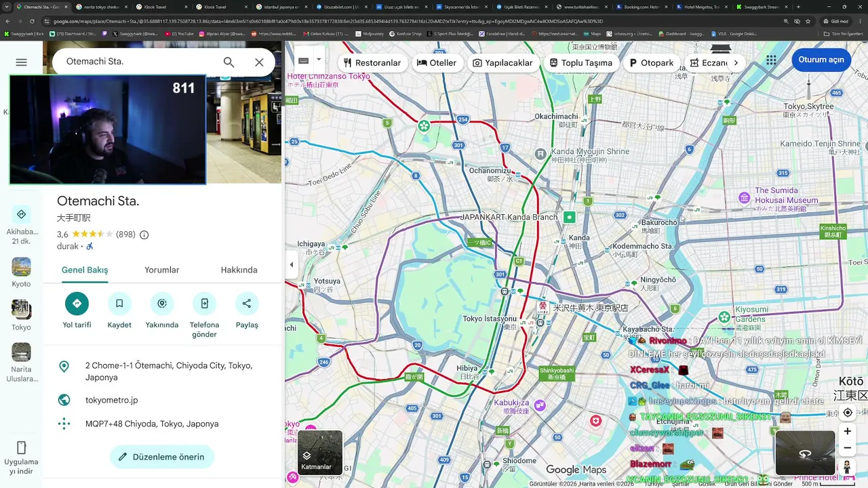
Task: Filter map by Yapılacaklar
Action: click(x=502, y=62)
